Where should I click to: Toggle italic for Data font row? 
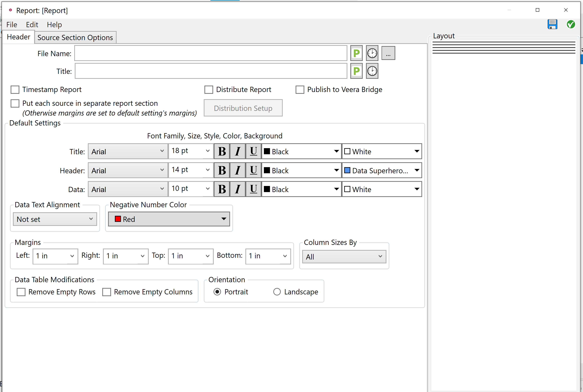[x=238, y=189]
